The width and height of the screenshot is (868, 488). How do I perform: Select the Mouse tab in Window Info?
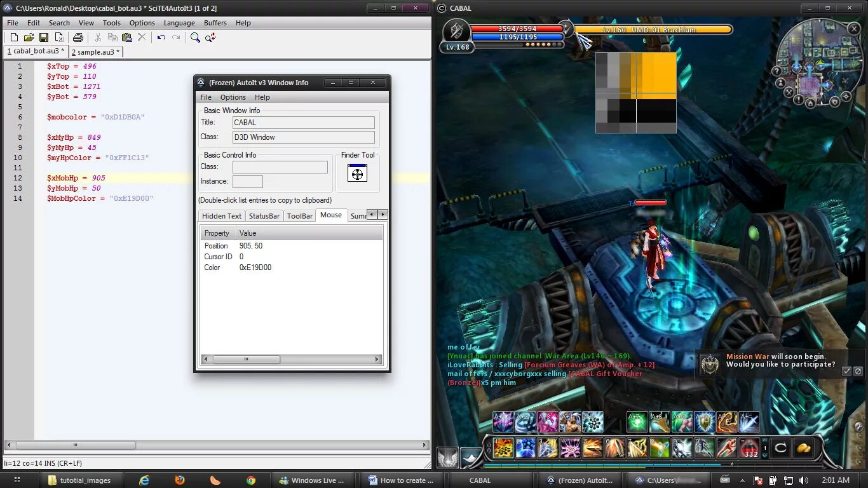click(x=331, y=215)
